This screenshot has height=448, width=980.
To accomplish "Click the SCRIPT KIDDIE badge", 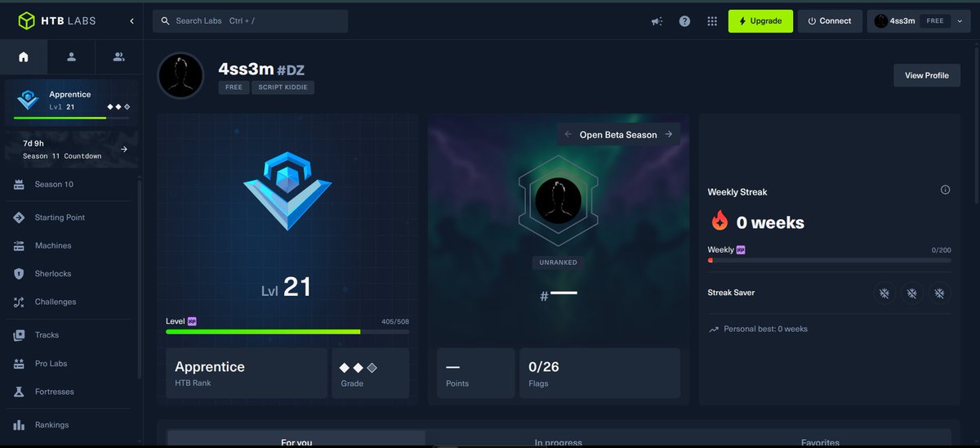I will click(283, 87).
